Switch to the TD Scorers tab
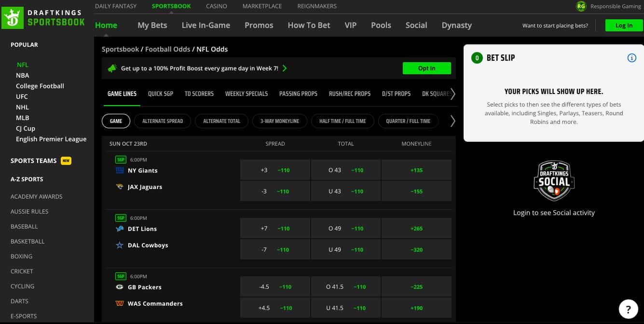Viewport: 644px width, 324px height. (x=199, y=94)
